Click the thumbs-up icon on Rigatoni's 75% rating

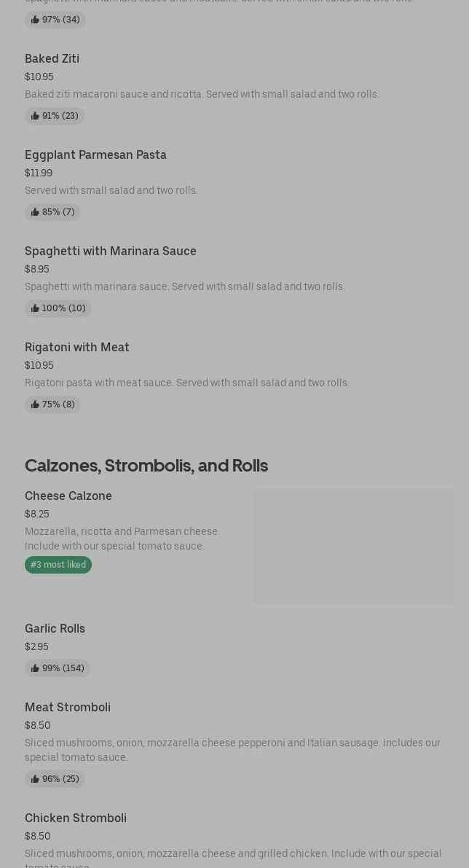coord(35,404)
